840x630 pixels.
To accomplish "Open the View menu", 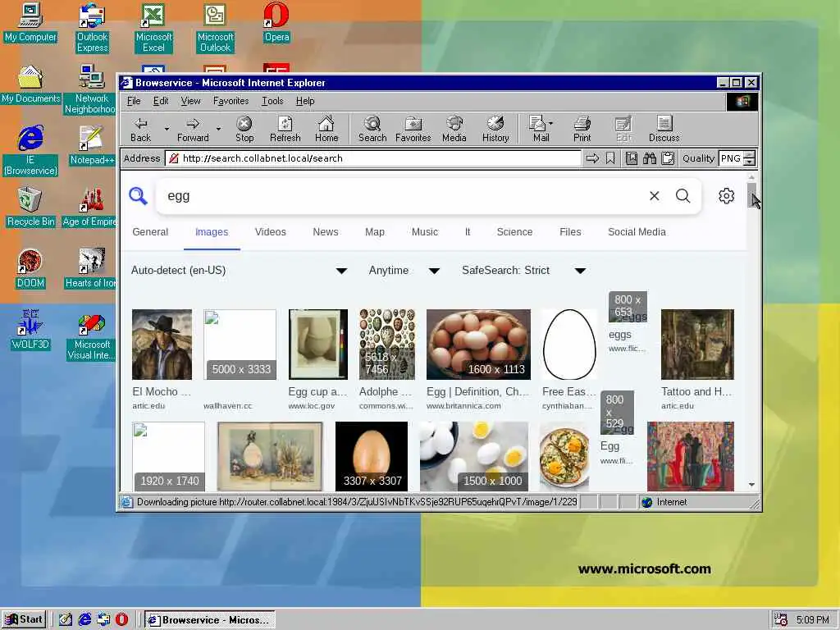I will click(x=190, y=101).
